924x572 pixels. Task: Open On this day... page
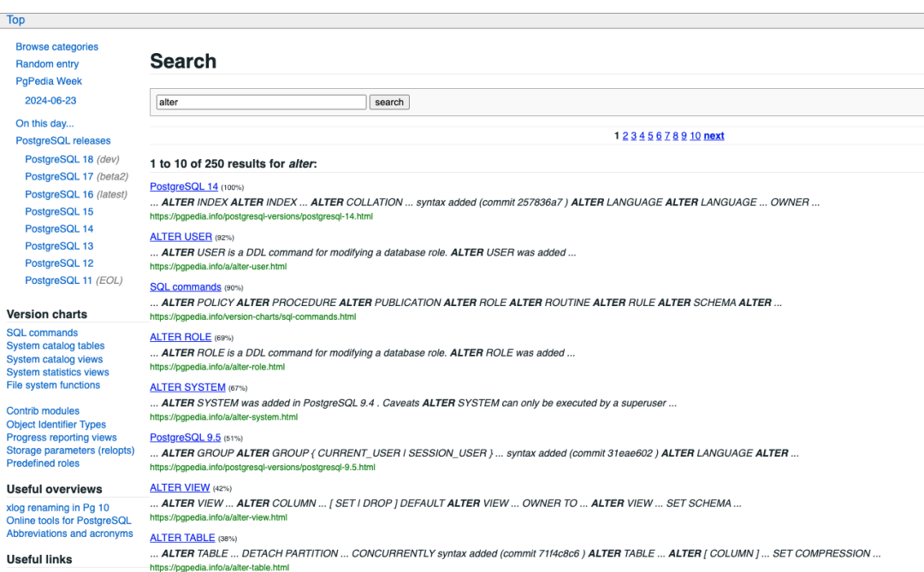(44, 123)
